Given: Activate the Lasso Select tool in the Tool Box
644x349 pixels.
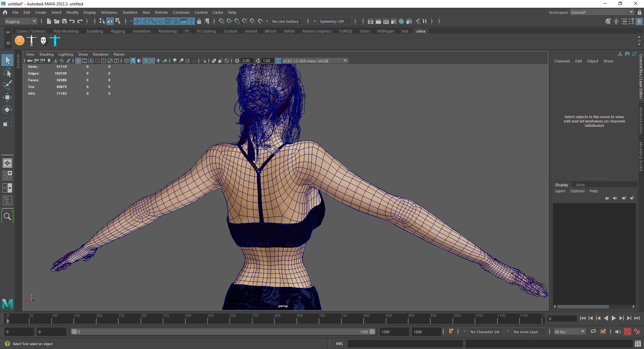Looking at the screenshot, I should tap(7, 72).
